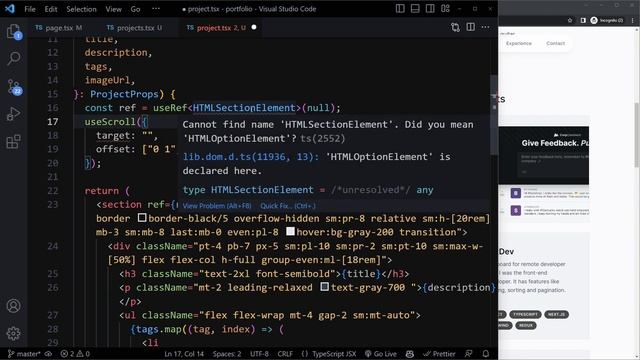Toggle primary side bar layout icon
This screenshot has width=640, height=360.
point(400,9)
